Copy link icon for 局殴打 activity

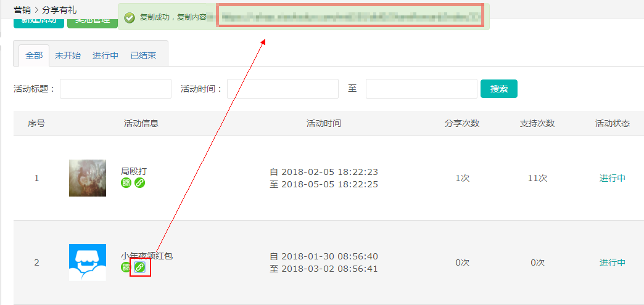tap(139, 183)
